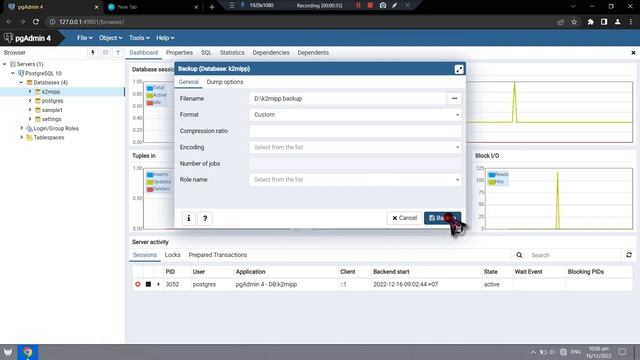Bookmark this page with the star icon
The image size is (640, 360).
point(574,22)
